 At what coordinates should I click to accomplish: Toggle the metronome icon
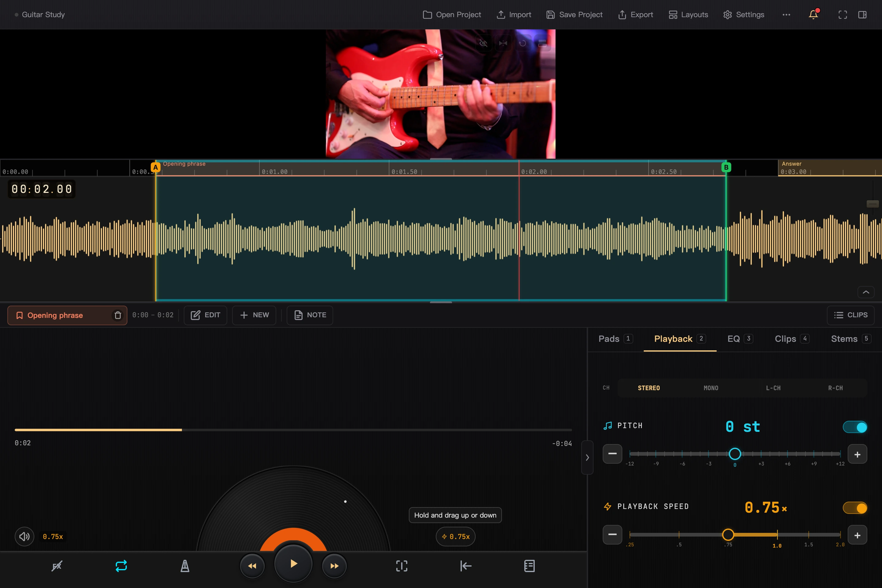(x=185, y=566)
